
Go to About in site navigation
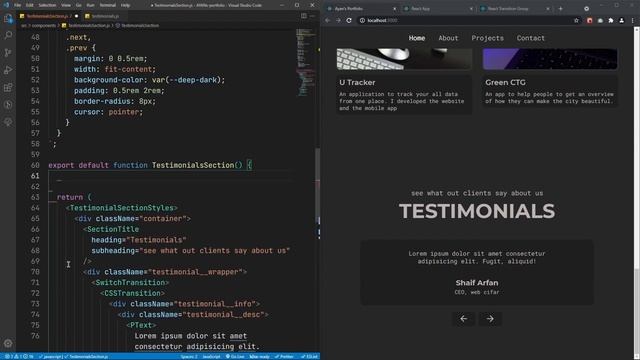point(448,38)
